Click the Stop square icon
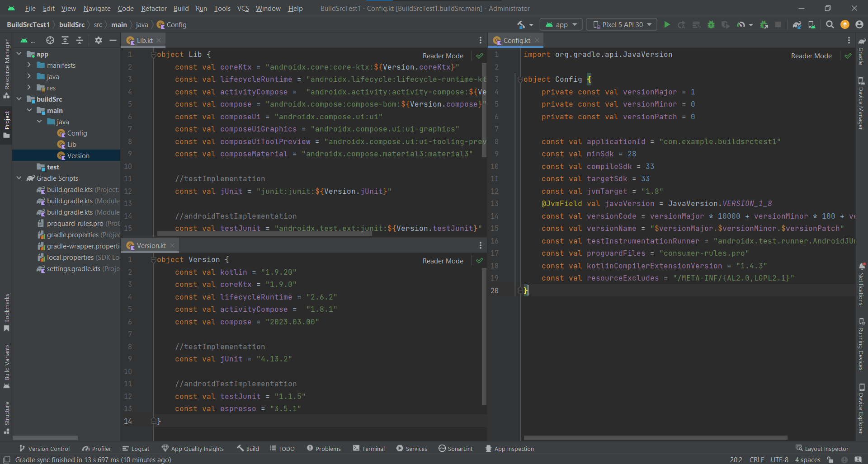Viewport: 868px width, 464px height. click(x=778, y=24)
